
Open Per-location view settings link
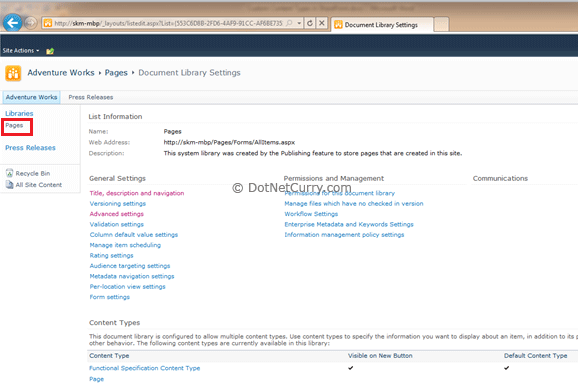coord(128,287)
